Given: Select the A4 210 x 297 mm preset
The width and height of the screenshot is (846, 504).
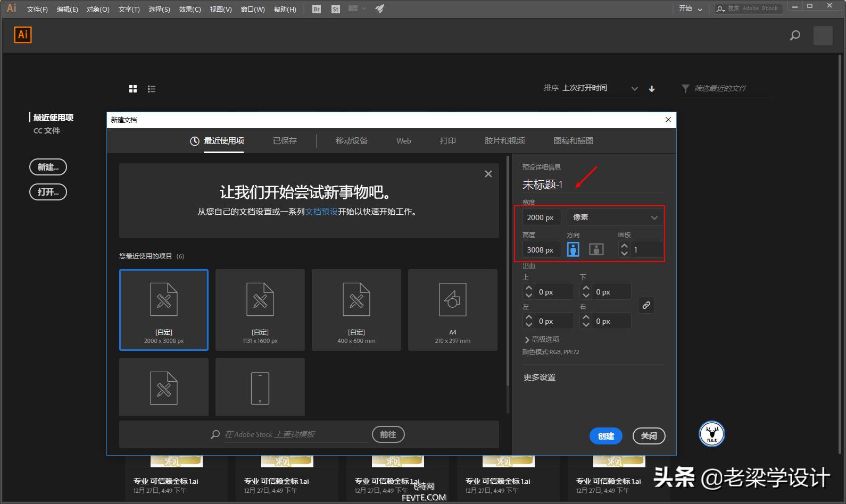Looking at the screenshot, I should pyautogui.click(x=453, y=310).
